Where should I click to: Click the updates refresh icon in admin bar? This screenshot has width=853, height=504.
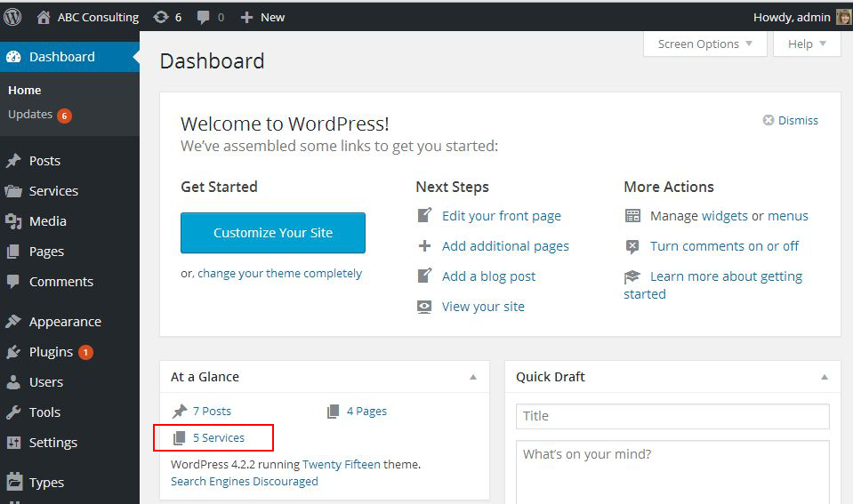coord(160,17)
